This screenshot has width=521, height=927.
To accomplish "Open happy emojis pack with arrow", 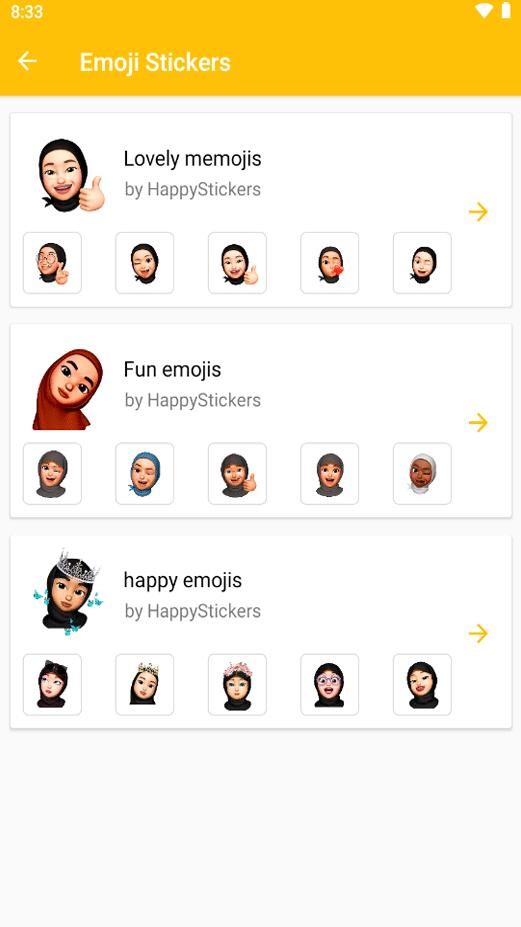I will (478, 633).
